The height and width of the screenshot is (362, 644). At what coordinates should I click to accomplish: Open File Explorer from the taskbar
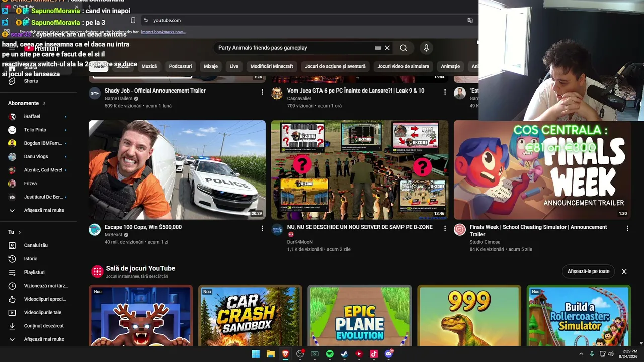[270, 354]
